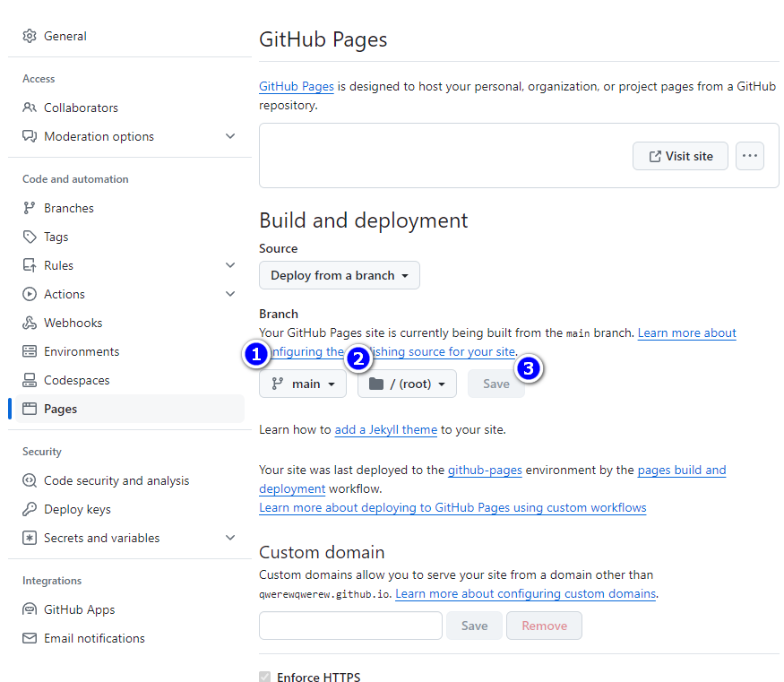Click the Collaborators people icon

pos(30,108)
